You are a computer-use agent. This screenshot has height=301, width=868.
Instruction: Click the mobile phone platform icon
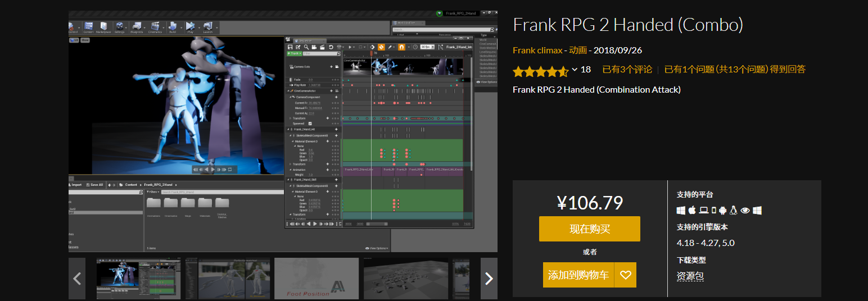pos(714,211)
